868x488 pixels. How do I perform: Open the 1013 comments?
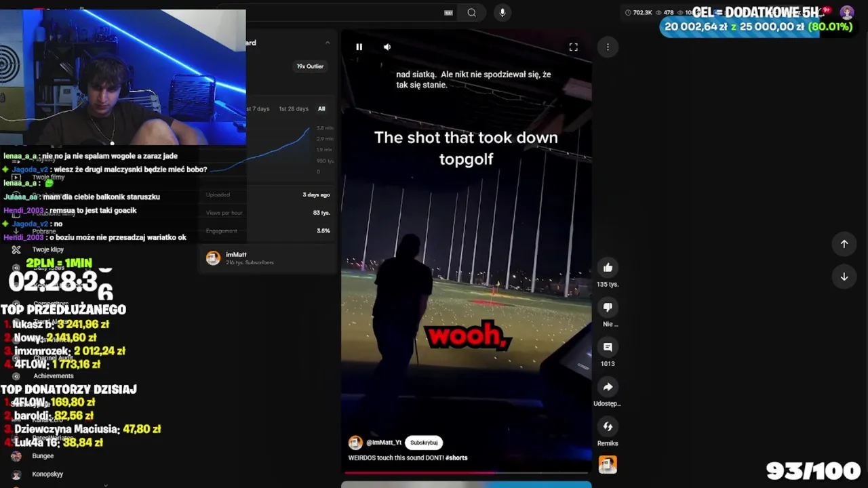pos(608,347)
